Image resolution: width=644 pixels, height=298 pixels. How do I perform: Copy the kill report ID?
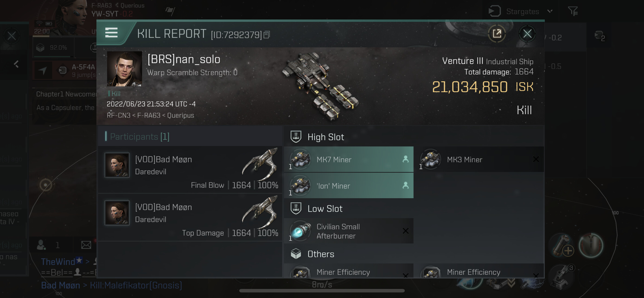click(x=267, y=35)
